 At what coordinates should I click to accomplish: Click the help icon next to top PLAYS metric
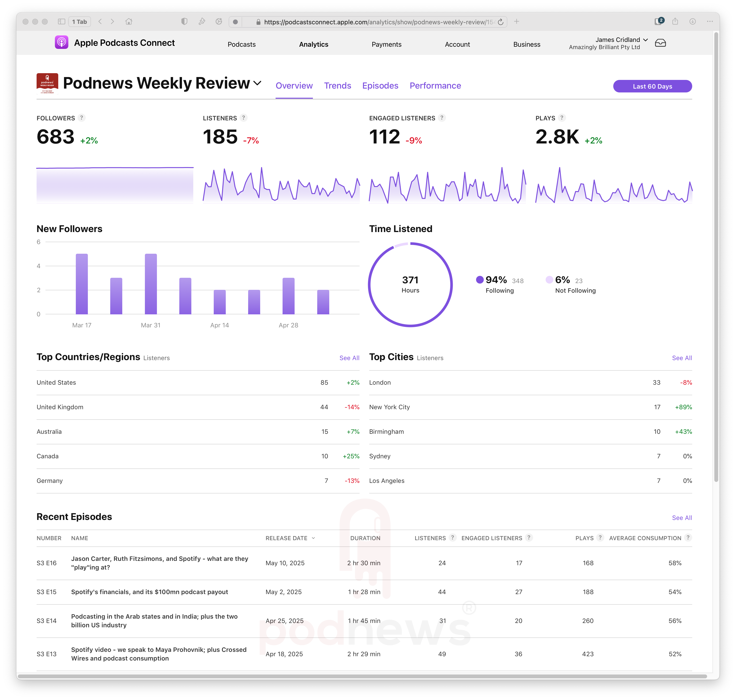(562, 118)
